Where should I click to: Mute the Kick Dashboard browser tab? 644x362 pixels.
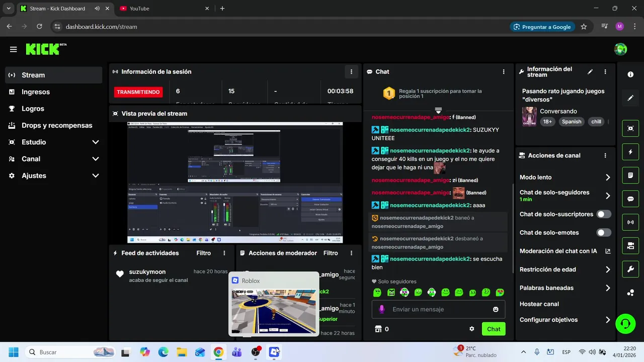click(x=97, y=9)
